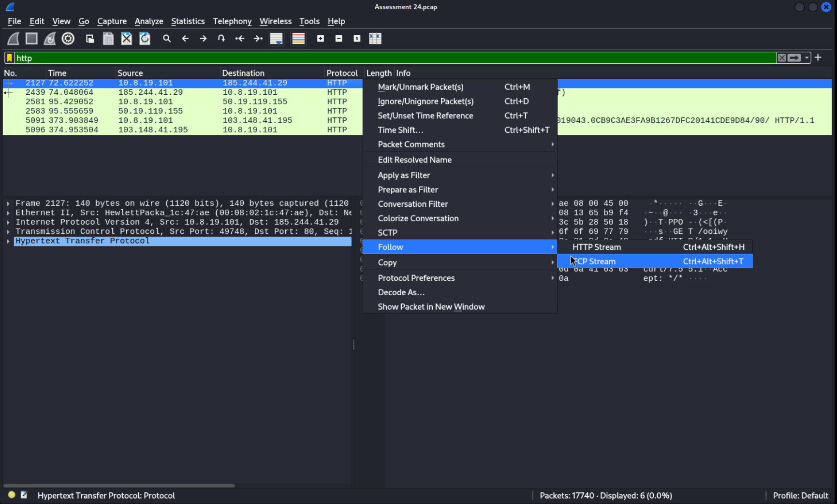Toggle packet list colorization
This screenshot has height=504, width=837.
tap(298, 39)
